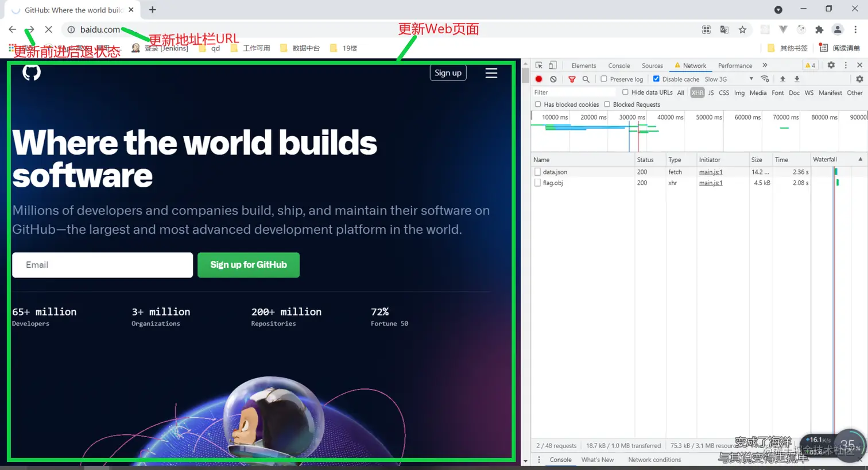The height and width of the screenshot is (470, 868).
Task: Open the 工作可用 bookmark folder
Action: pyautogui.click(x=250, y=48)
